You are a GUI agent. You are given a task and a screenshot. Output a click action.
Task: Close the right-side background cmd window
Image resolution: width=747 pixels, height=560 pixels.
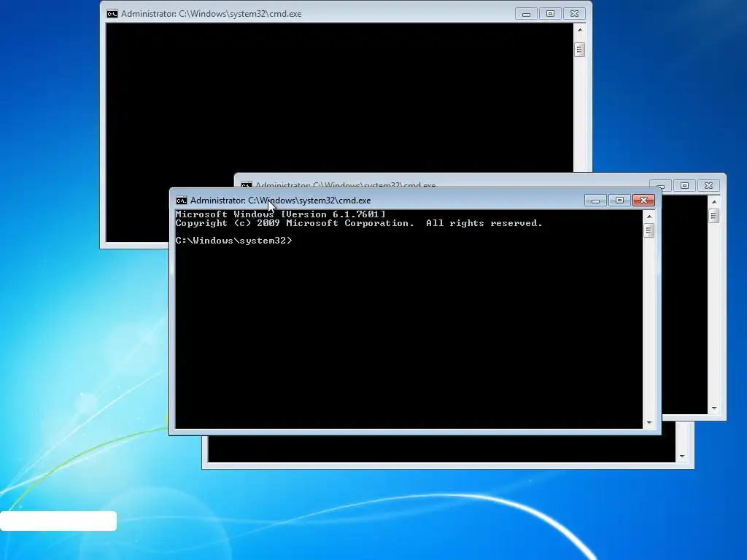click(x=709, y=185)
